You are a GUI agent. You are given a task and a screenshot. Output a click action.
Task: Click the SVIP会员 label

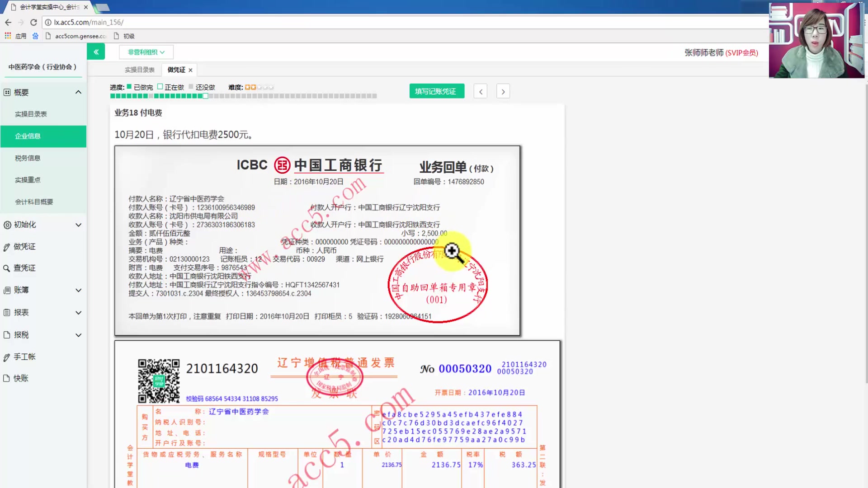click(742, 52)
